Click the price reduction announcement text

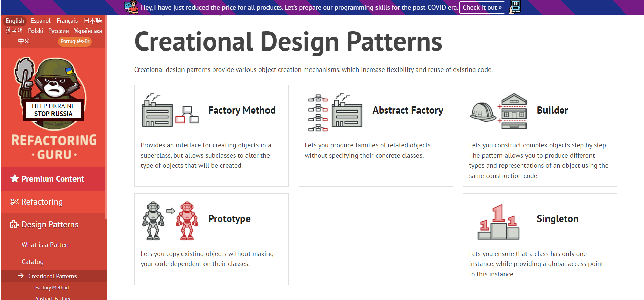[x=299, y=7]
